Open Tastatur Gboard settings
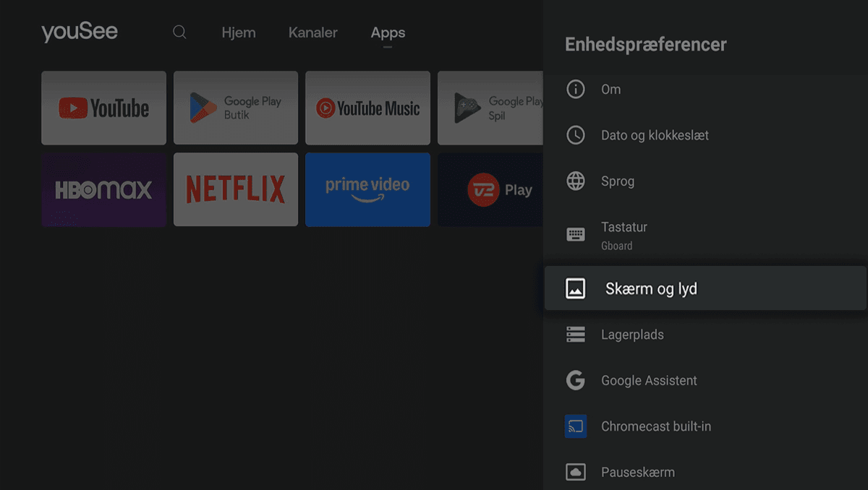868x490 pixels. point(705,236)
